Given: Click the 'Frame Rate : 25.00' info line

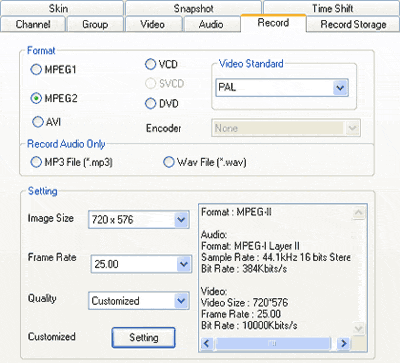Looking at the screenshot, I should [241, 314].
